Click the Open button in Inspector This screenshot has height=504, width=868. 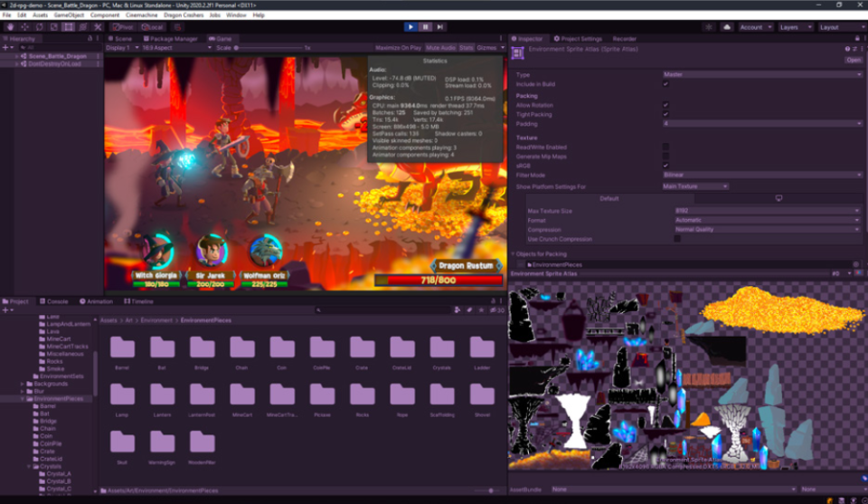(853, 60)
